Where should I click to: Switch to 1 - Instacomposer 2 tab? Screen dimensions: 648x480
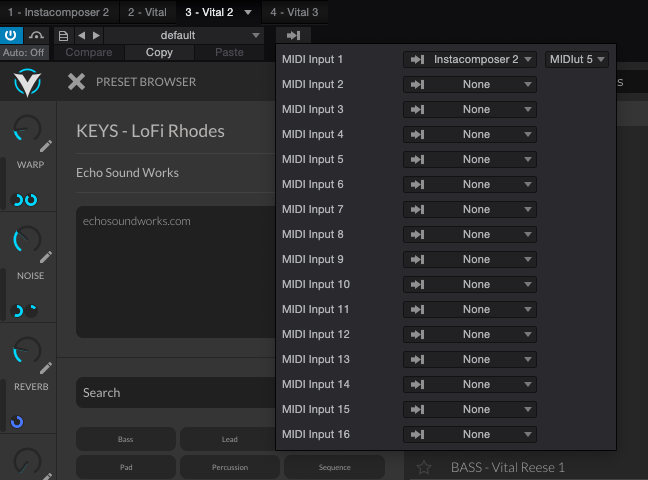[x=59, y=12]
